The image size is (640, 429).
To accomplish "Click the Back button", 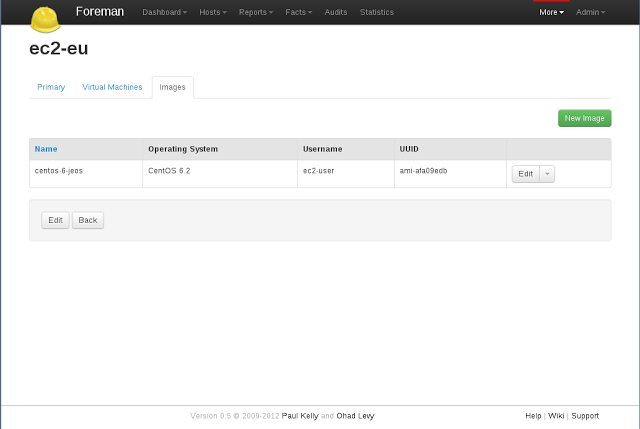I will coord(88,220).
